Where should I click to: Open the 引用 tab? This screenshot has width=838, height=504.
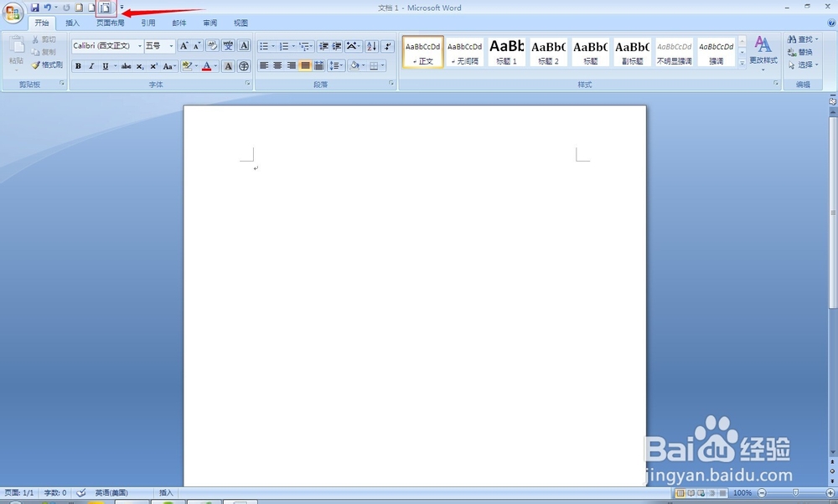pos(148,23)
